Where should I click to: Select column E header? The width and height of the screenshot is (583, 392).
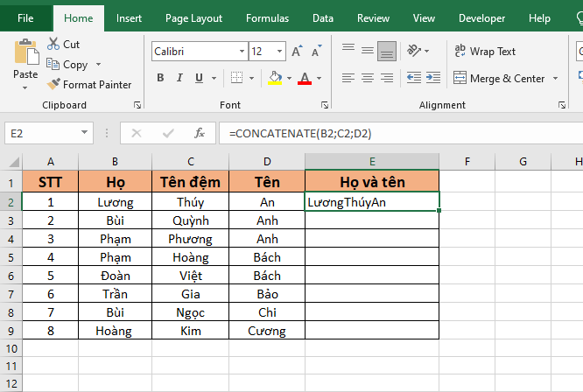(372, 162)
